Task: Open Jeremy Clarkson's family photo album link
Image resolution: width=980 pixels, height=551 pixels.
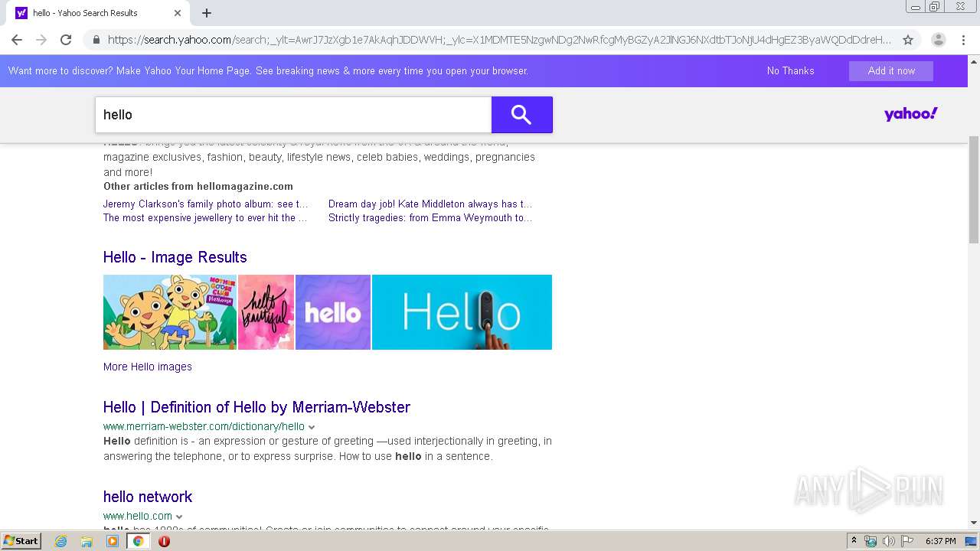Action: [x=206, y=204]
